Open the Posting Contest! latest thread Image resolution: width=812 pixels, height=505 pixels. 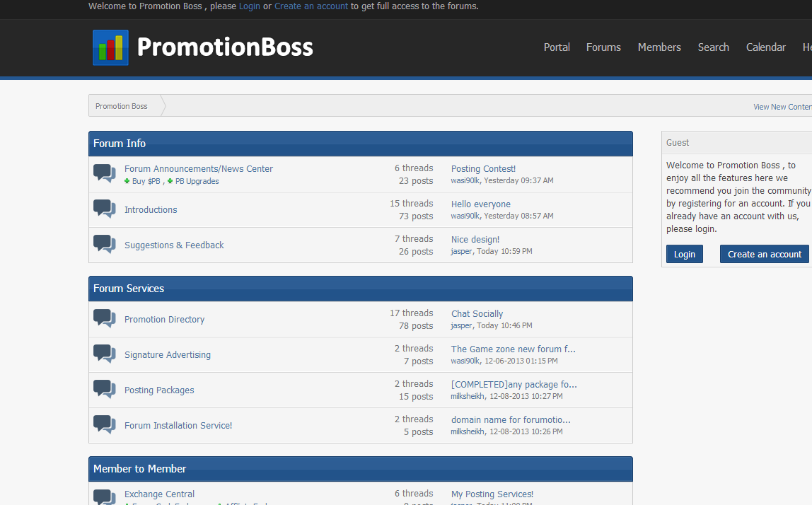coord(483,168)
